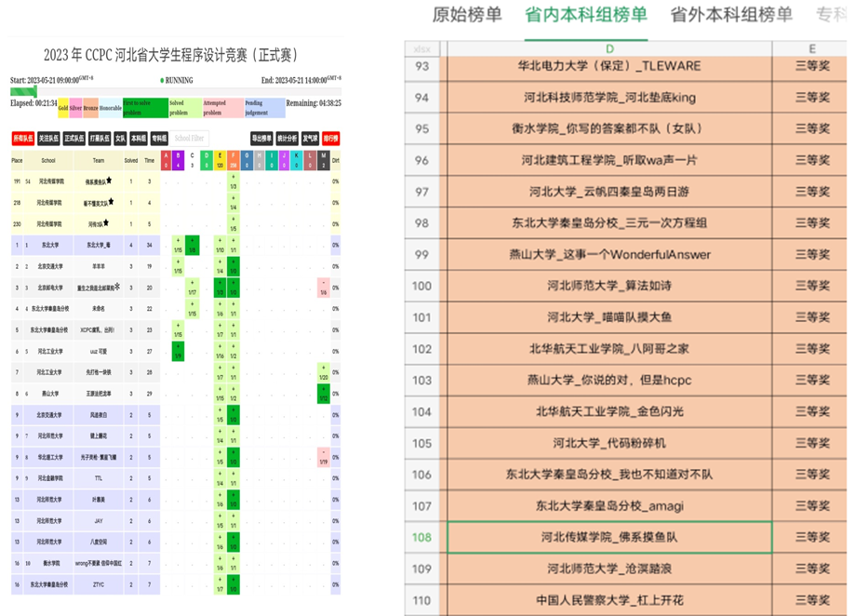
Task: Select the 北京邮电大学 school cell
Action: (51, 288)
